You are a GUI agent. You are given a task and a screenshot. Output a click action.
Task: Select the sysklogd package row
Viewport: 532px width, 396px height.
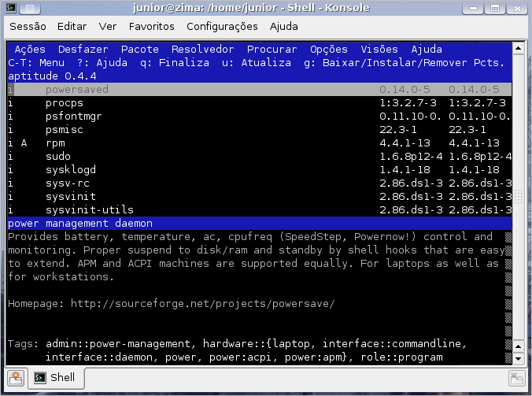(260, 170)
